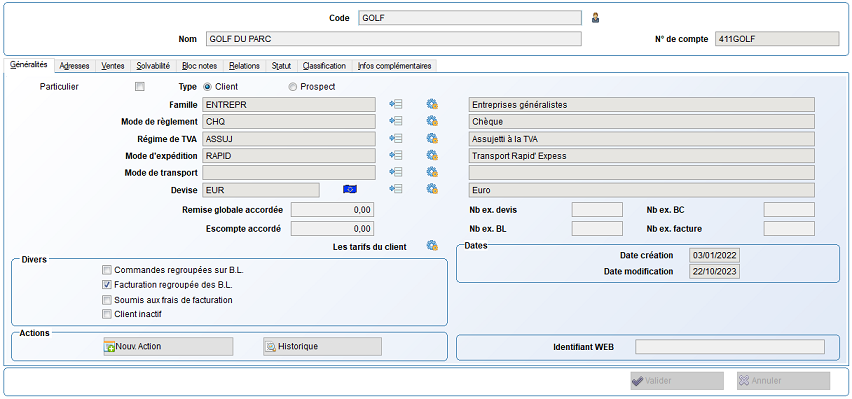The width and height of the screenshot is (852, 399).
Task: Open the Infos complémentaires tab
Action: (x=394, y=66)
